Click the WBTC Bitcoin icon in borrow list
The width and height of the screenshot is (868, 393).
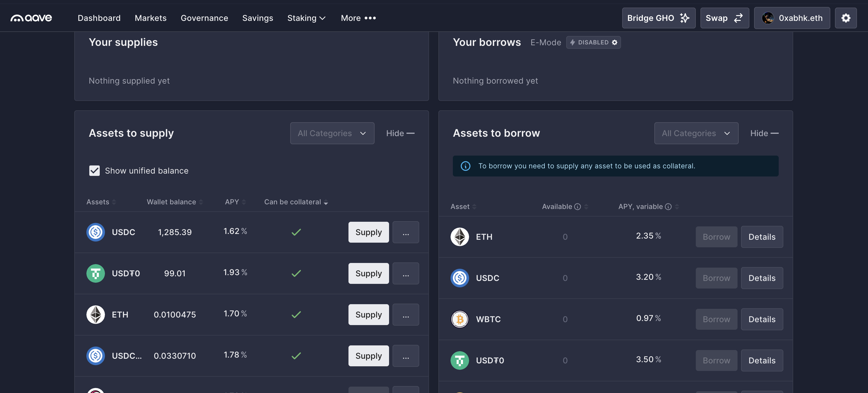coord(460,319)
